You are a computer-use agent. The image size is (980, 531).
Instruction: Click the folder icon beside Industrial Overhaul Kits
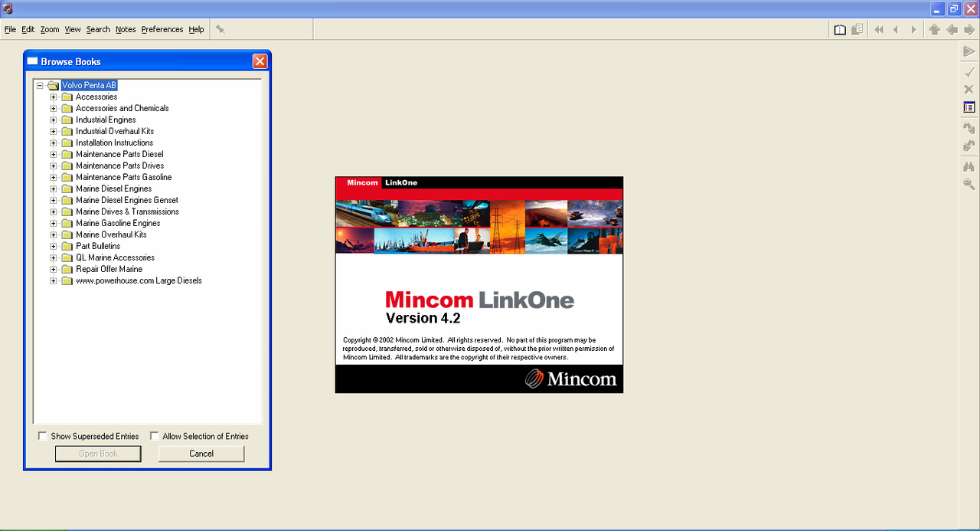[x=67, y=132]
